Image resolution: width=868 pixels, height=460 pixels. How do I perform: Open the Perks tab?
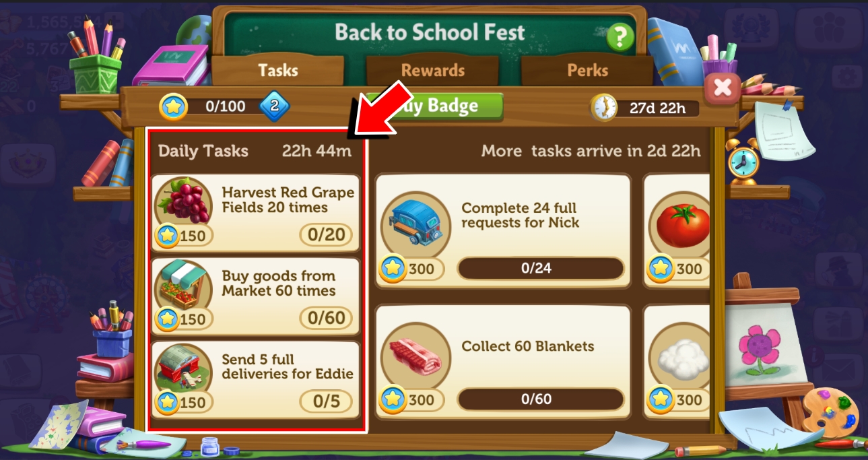tap(587, 70)
